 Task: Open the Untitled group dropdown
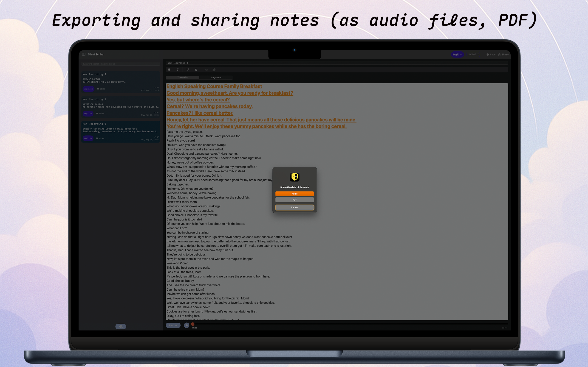point(473,54)
